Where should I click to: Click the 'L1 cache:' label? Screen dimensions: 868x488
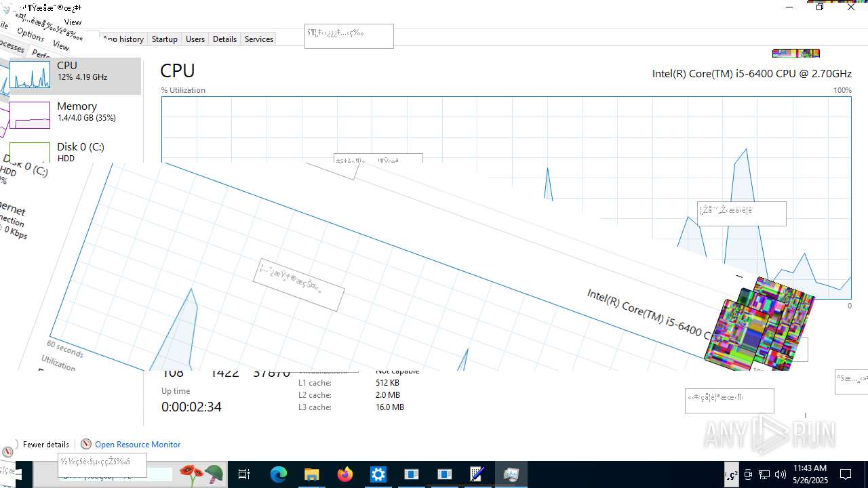pyautogui.click(x=315, y=383)
